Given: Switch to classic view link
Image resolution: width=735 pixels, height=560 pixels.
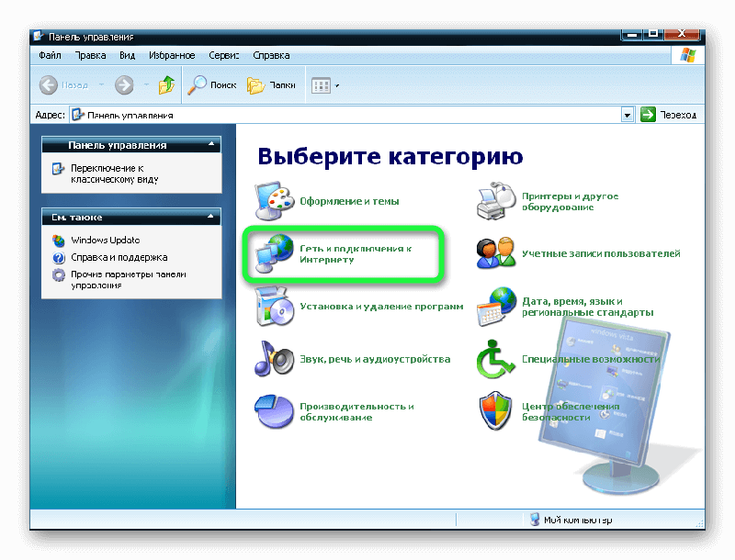Looking at the screenshot, I should pyautogui.click(x=114, y=174).
